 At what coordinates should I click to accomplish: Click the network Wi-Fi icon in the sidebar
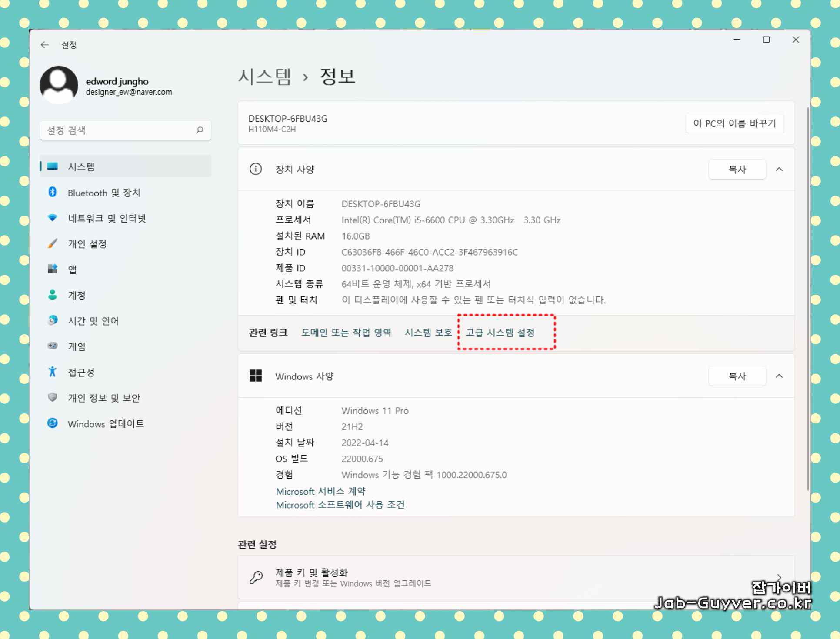click(x=52, y=218)
